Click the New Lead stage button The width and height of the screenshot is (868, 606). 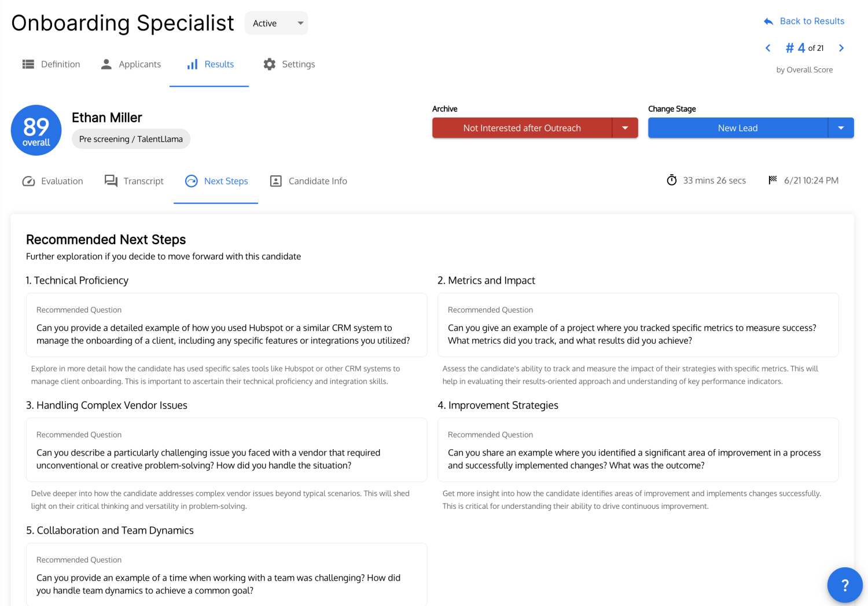tap(738, 128)
